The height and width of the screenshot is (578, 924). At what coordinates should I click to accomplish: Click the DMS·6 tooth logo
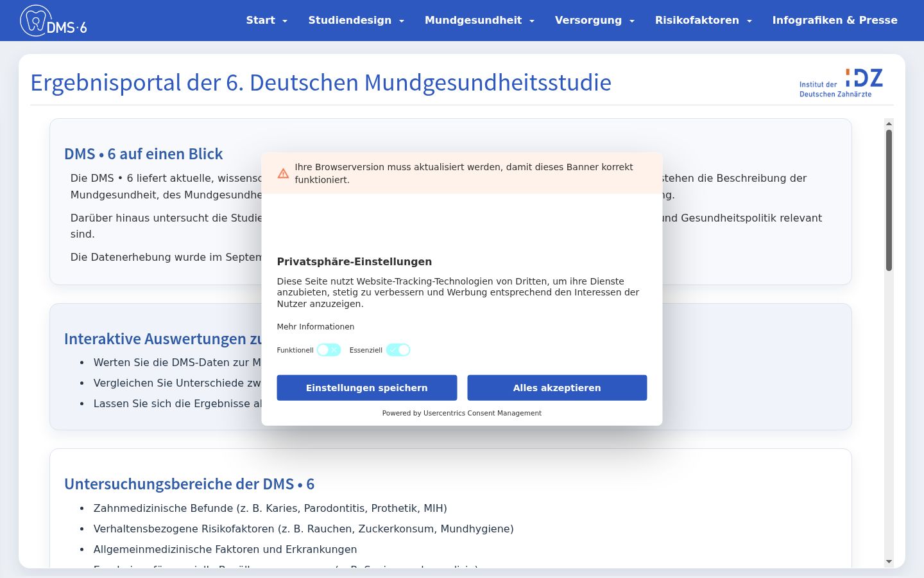coord(54,21)
